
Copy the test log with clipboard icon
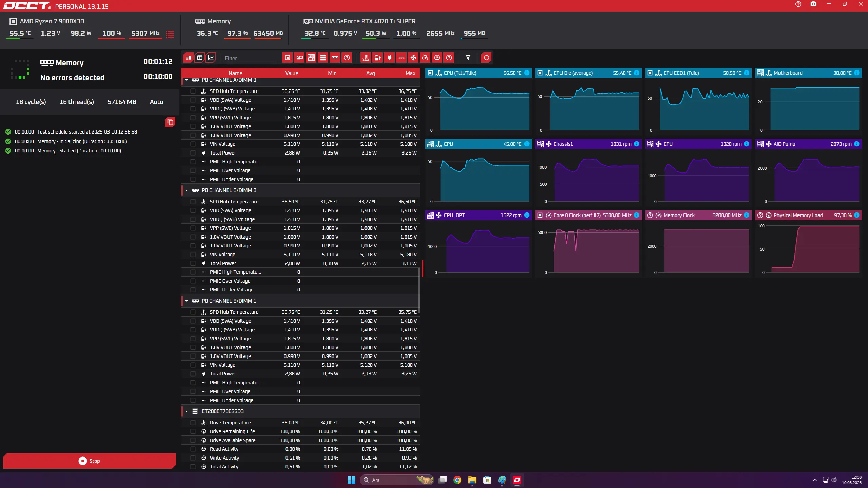click(x=170, y=122)
